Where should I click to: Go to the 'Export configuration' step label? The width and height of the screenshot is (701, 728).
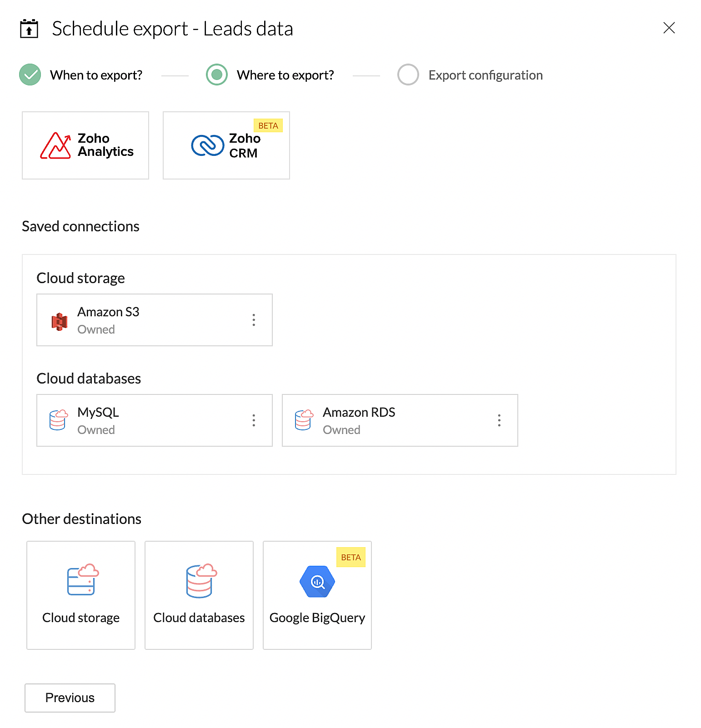click(x=486, y=75)
